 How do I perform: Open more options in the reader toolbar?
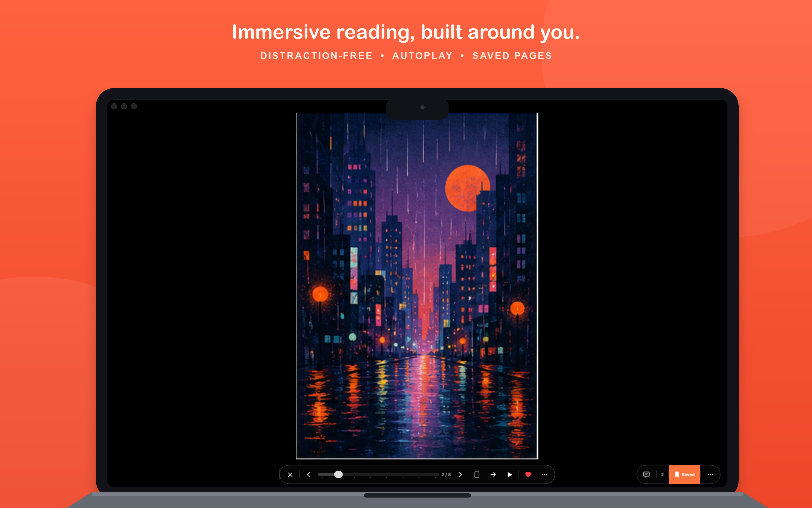544,475
